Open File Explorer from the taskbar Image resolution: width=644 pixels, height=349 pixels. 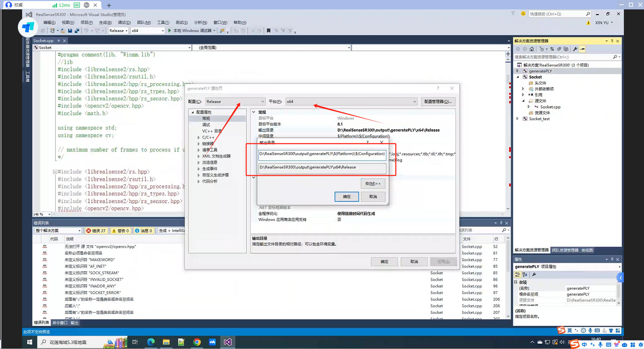tap(166, 342)
